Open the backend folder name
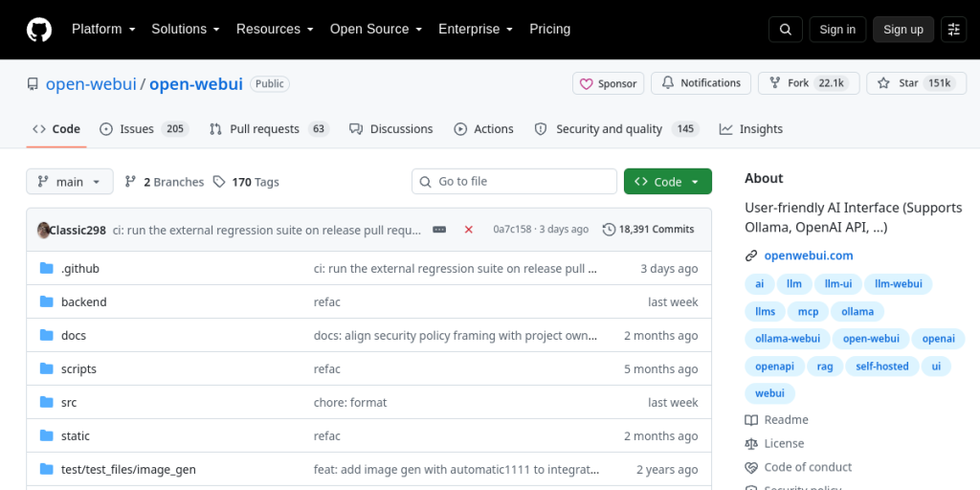 (84, 301)
